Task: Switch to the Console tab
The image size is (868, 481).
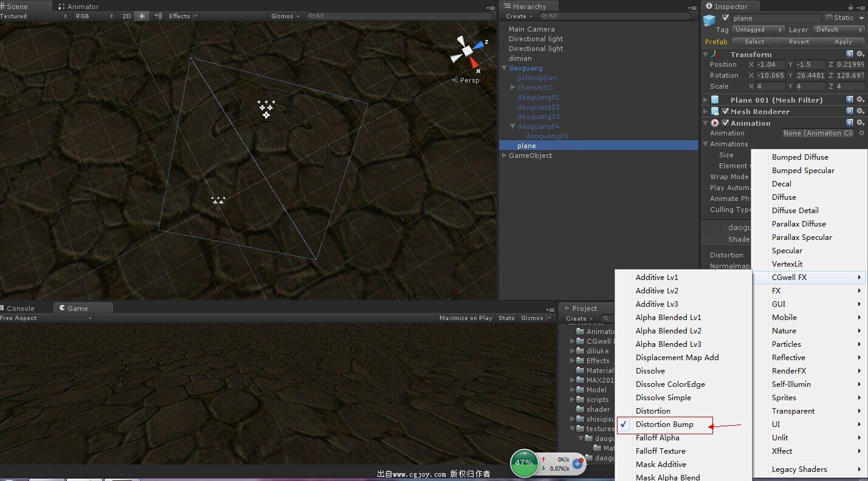Action: 21,309
